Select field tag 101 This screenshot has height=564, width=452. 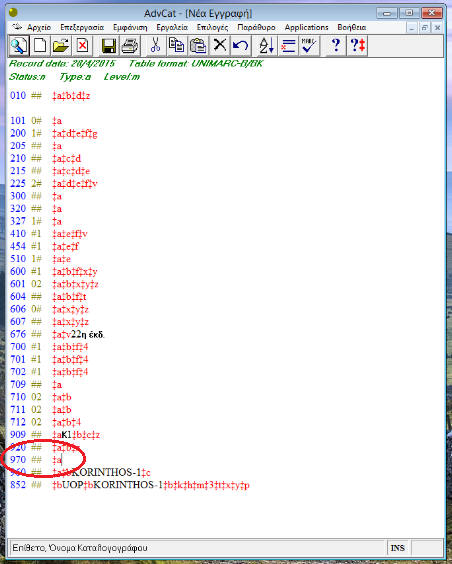pyautogui.click(x=18, y=120)
